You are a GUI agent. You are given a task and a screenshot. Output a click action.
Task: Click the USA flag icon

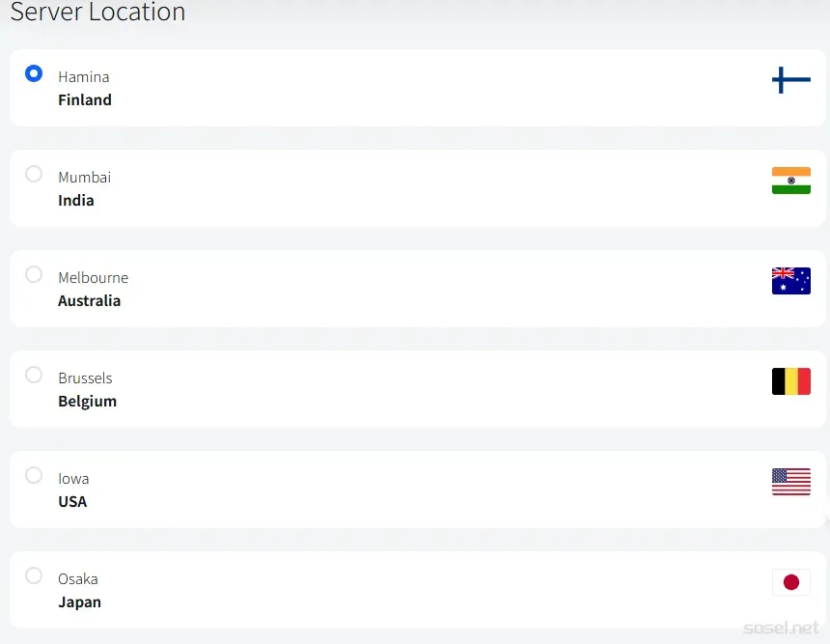790,482
